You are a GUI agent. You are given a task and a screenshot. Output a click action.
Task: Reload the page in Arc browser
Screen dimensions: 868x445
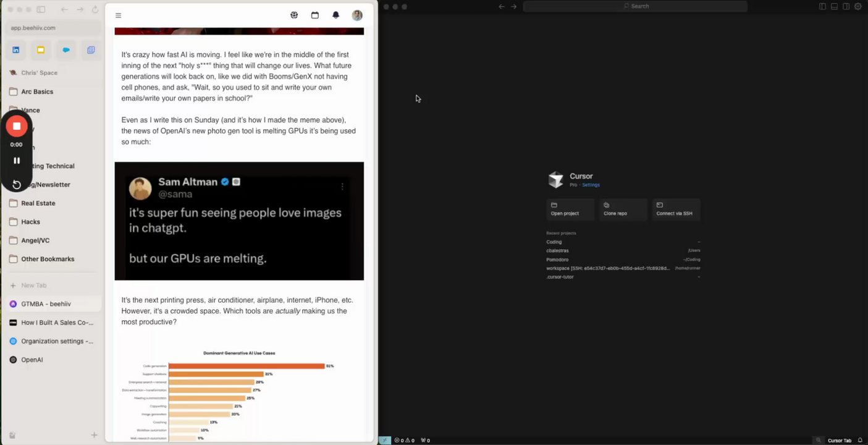tap(95, 9)
